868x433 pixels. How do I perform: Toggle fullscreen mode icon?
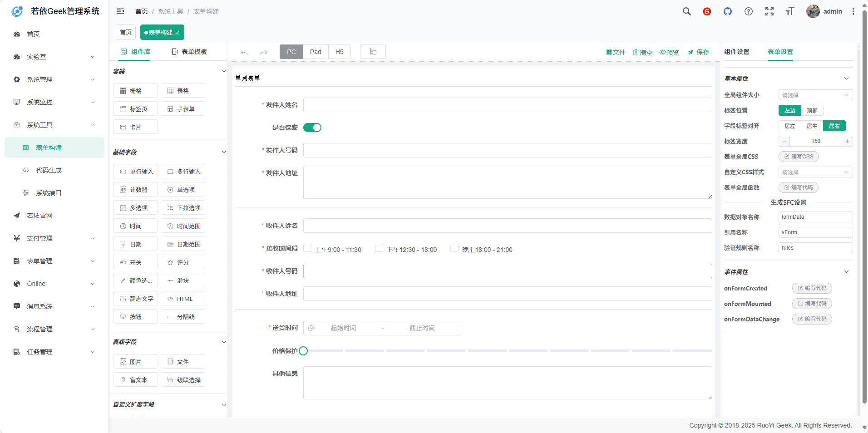click(769, 11)
